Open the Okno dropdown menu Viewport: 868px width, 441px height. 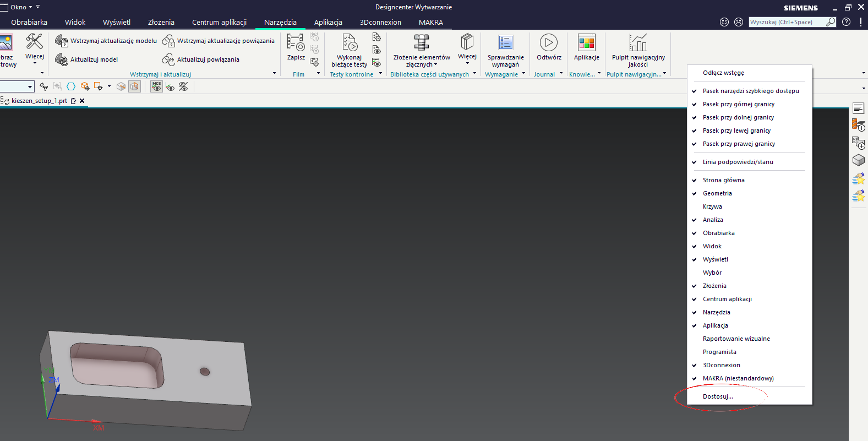(21, 7)
